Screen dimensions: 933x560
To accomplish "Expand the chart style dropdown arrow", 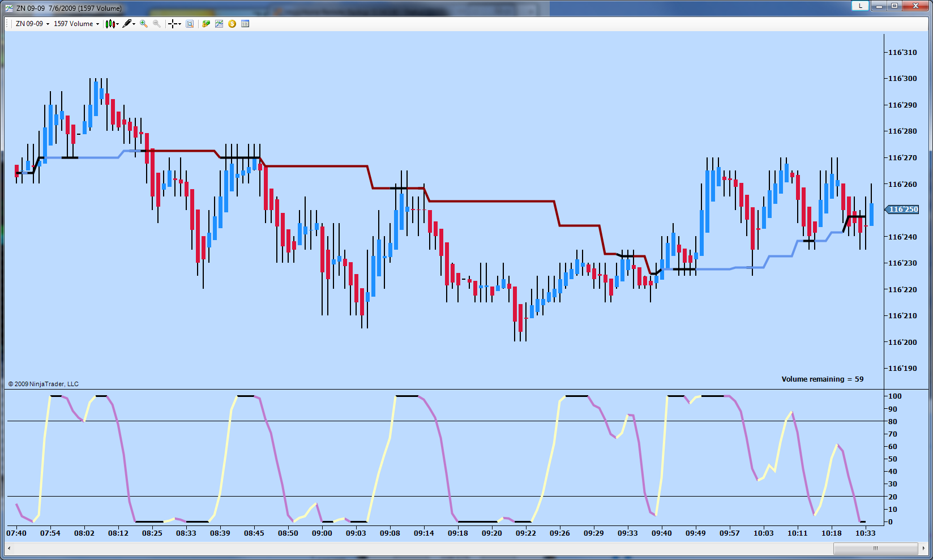I will click(x=117, y=24).
